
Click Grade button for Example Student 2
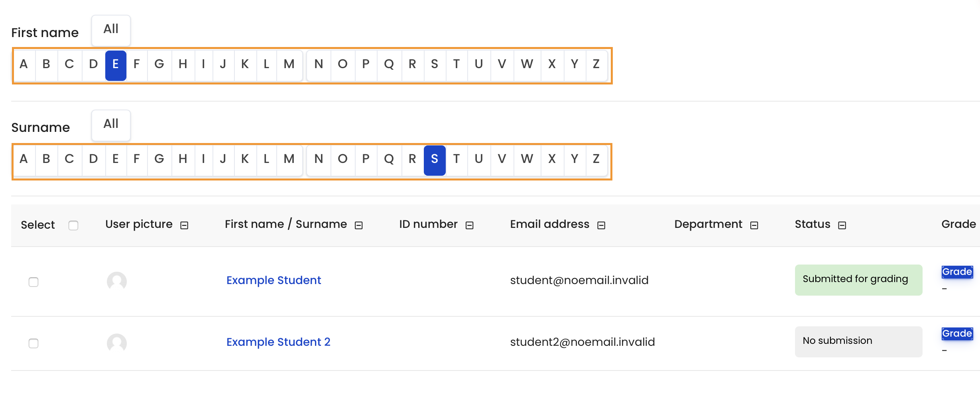pos(957,333)
